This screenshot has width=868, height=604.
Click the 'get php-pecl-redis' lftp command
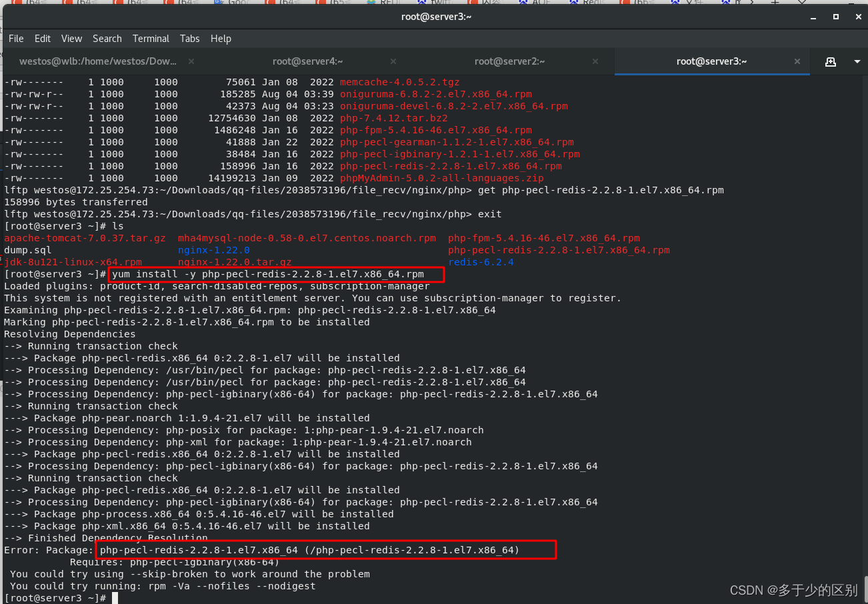click(601, 190)
